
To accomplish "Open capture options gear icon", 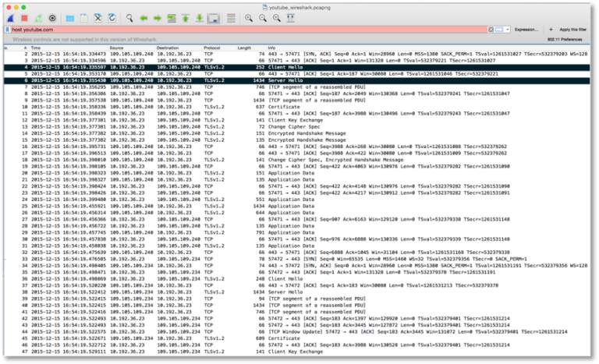I will tap(52, 16).
